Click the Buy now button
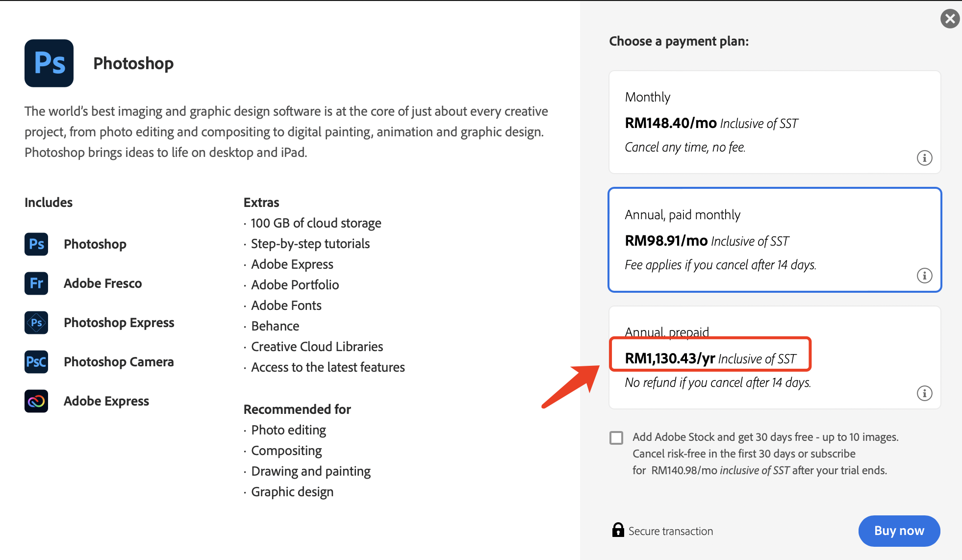This screenshot has height=560, width=962. click(x=899, y=531)
